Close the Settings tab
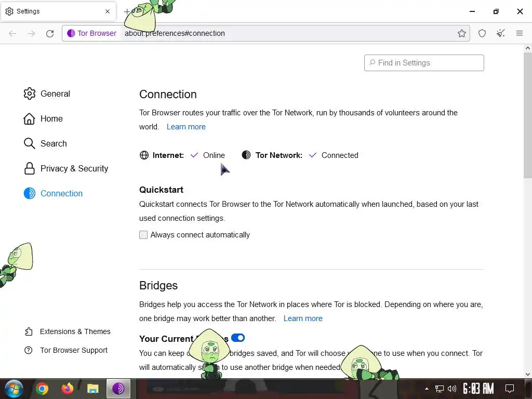 [x=108, y=11]
